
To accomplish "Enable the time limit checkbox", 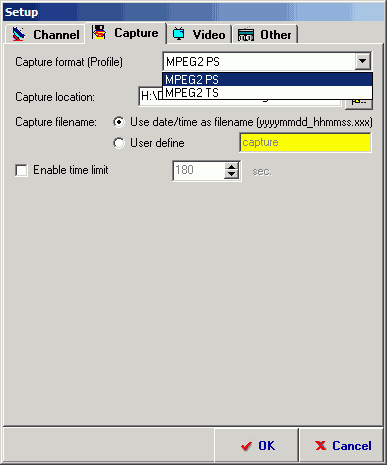I will coord(21,170).
